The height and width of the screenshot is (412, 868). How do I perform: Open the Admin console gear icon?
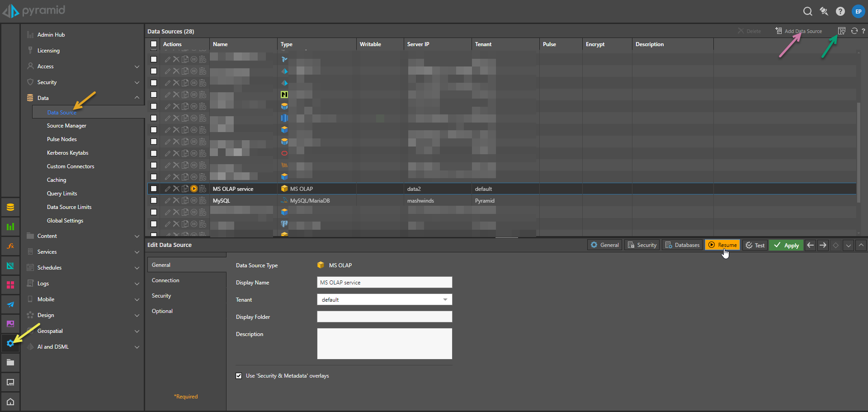click(10, 343)
